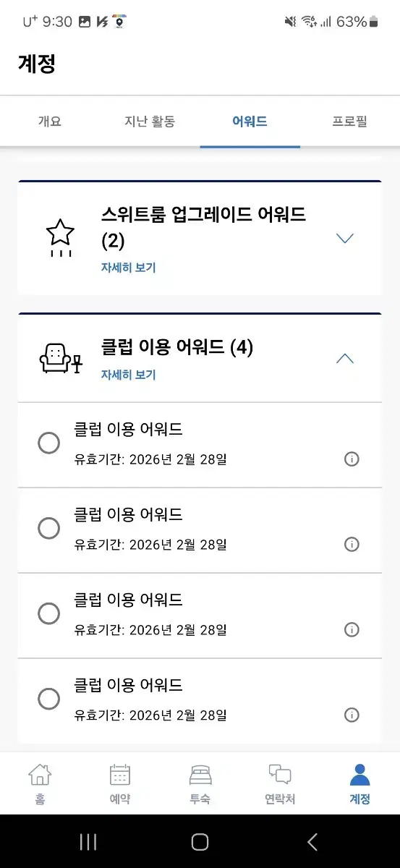This screenshot has height=868, width=400.
Task: Open the 홈 home icon in bottom bar
Action: point(40,775)
